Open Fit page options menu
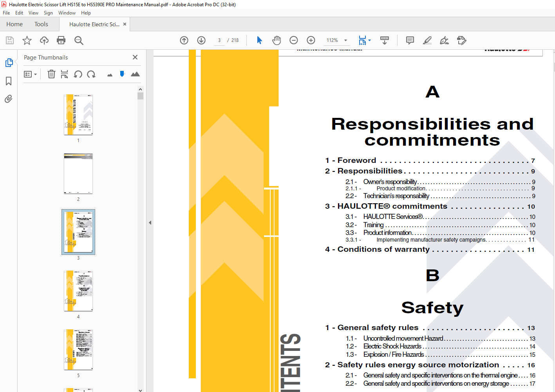 tap(365, 40)
